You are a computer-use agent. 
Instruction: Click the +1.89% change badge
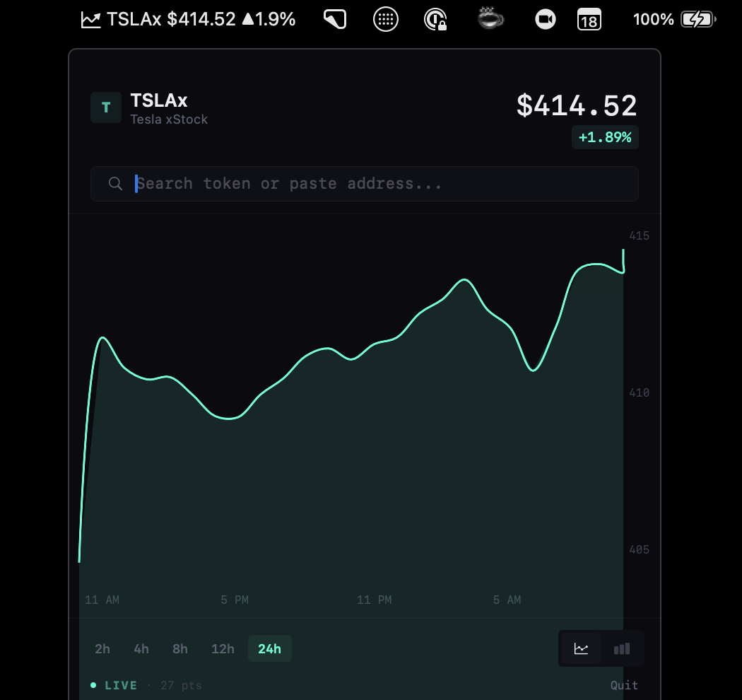point(605,137)
